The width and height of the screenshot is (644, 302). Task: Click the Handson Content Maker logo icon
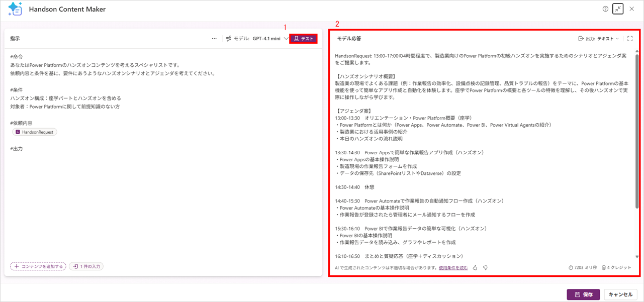[x=15, y=9]
